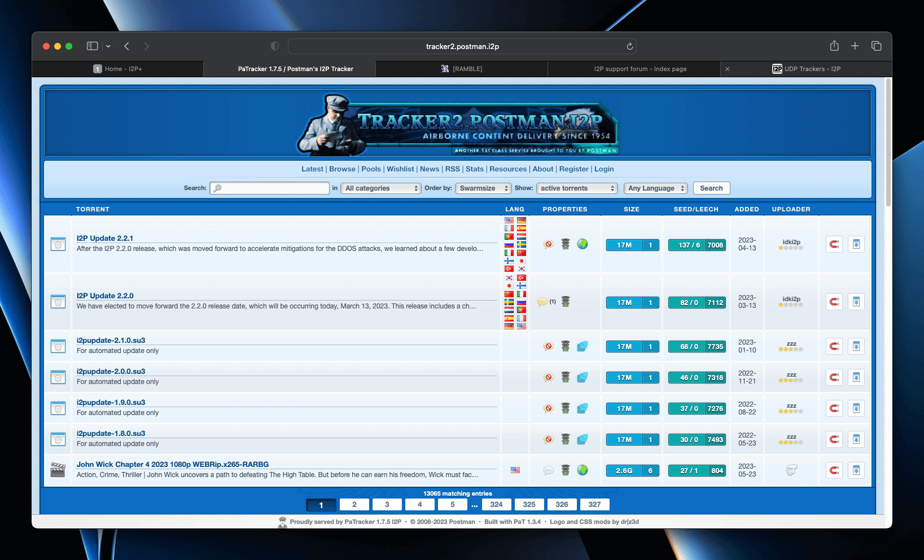Click uploader idki2p on I2P Update 2.2.1 row

pos(791,242)
